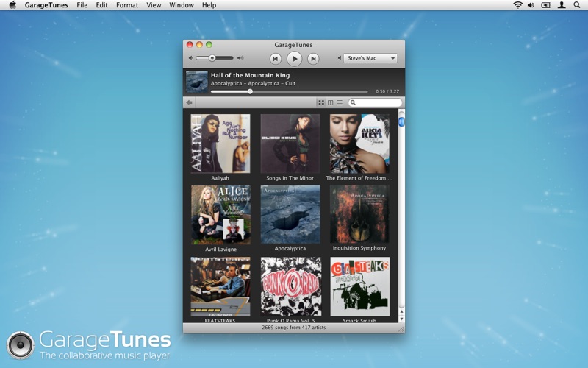This screenshot has height=368, width=588.
Task: Click the scroll down arrow of album list
Action: [x=401, y=319]
